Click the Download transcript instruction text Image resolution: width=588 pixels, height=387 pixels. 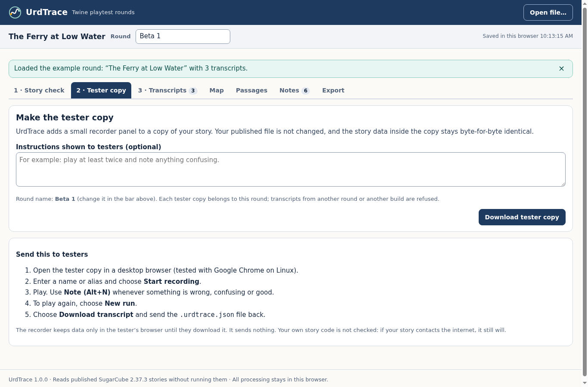[x=96, y=315]
